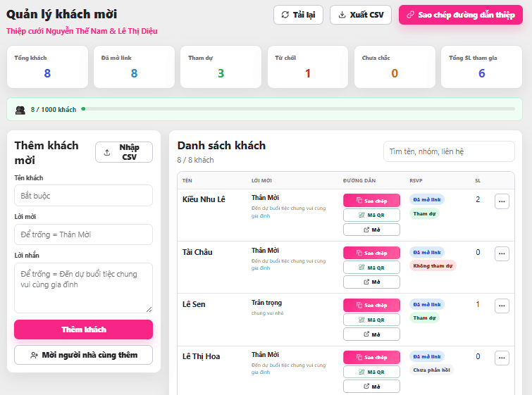Focus the Lời mời input field
This screenshot has height=395, width=532.
tap(83, 234)
